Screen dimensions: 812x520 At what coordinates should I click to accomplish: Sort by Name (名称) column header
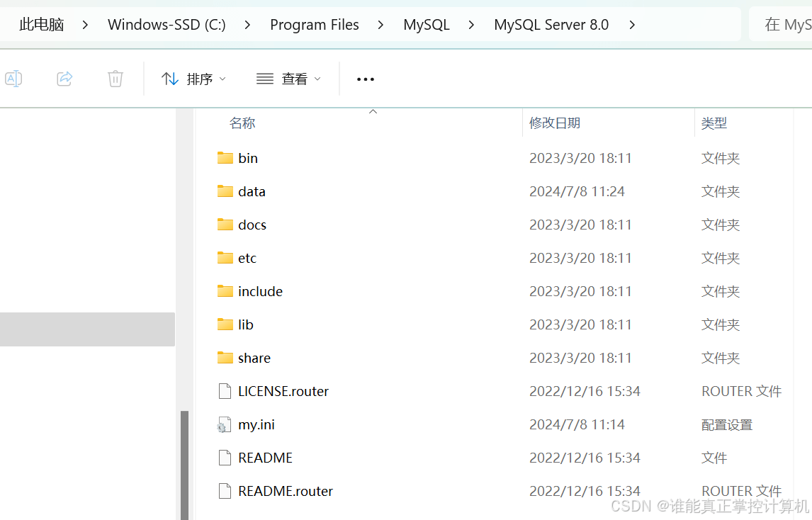[x=242, y=123]
